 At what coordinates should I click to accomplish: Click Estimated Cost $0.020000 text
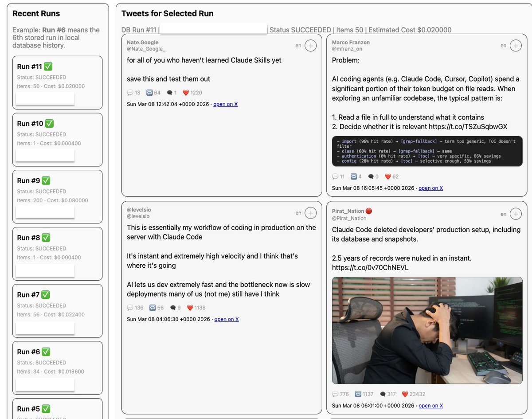tap(410, 30)
